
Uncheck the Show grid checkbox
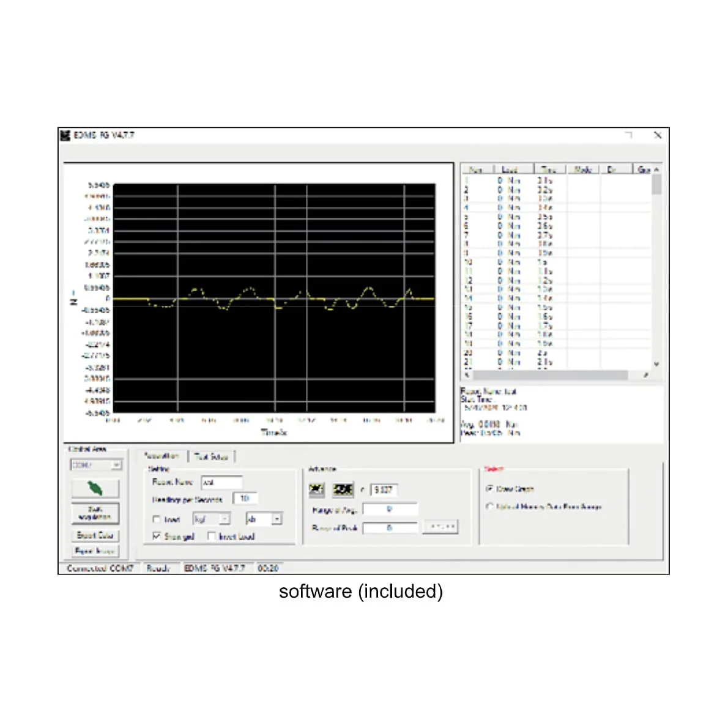pyautogui.click(x=157, y=537)
